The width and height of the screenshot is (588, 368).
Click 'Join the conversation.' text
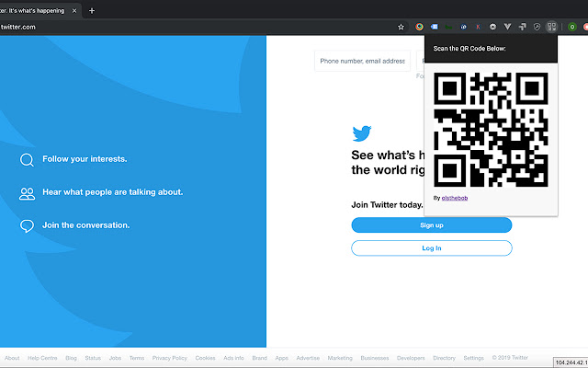[85, 224]
